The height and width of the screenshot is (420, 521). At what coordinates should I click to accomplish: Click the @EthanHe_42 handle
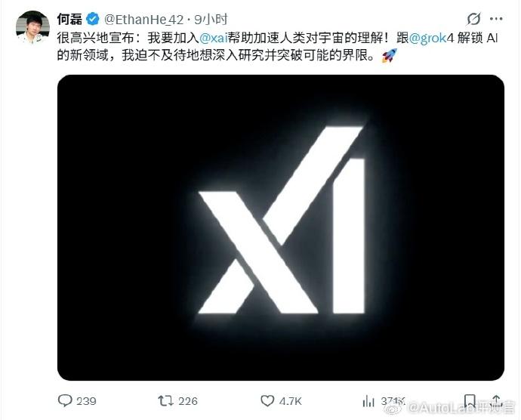(143, 20)
